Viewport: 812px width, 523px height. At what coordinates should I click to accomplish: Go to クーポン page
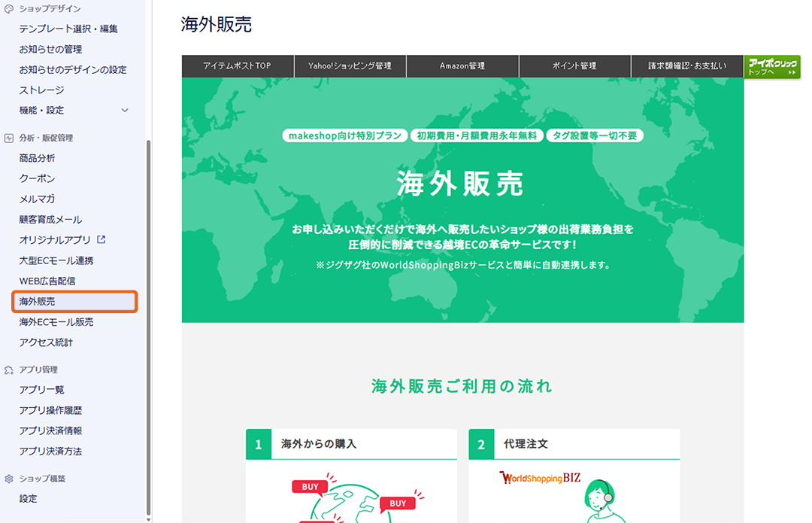[x=37, y=179]
